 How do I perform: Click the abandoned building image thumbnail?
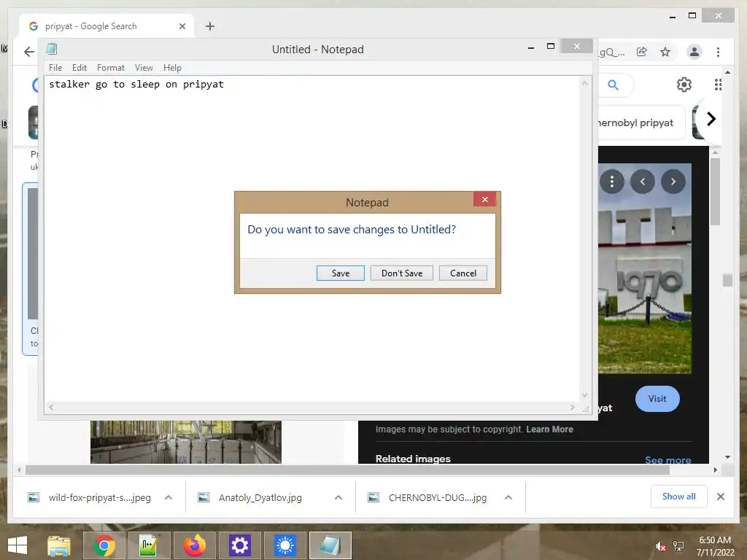(186, 442)
